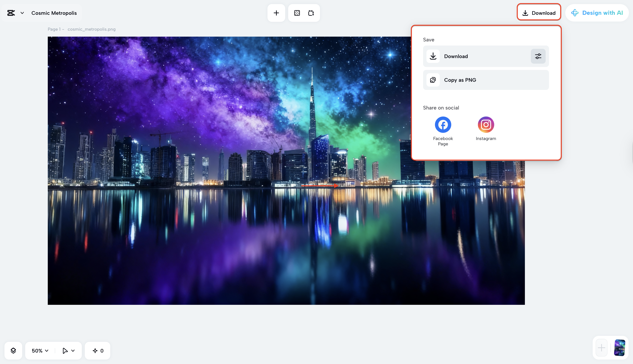Open Design with AI
The height and width of the screenshot is (364, 633).
click(597, 13)
